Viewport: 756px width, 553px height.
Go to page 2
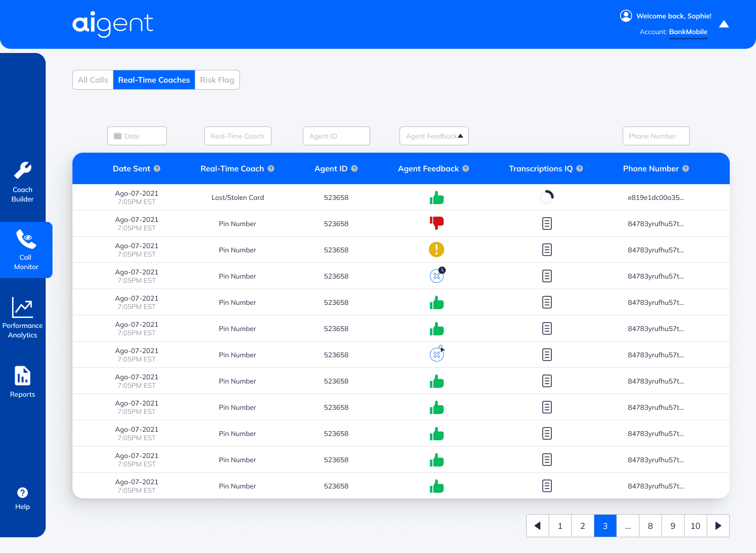coord(583,526)
